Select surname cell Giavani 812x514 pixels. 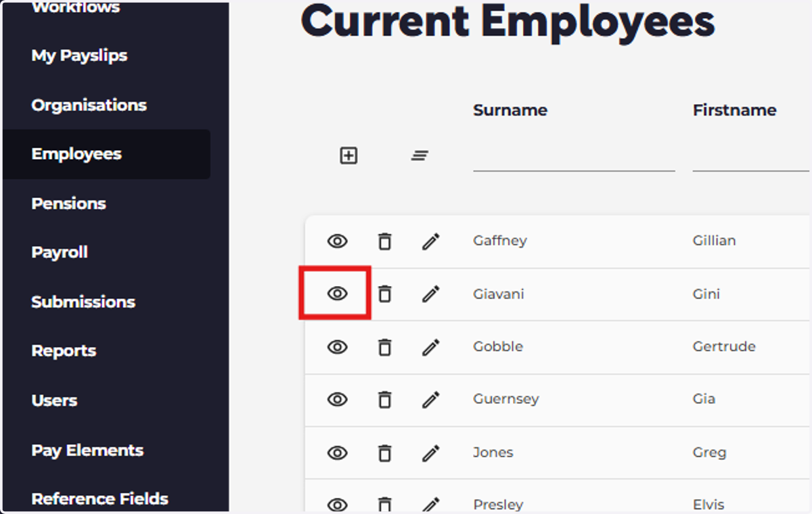click(x=499, y=294)
